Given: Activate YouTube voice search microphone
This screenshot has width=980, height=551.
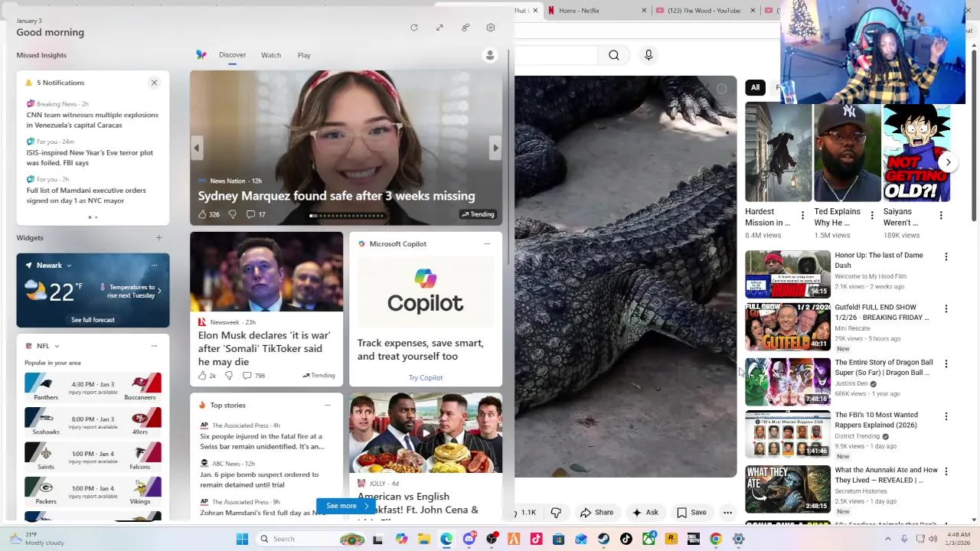Looking at the screenshot, I should [x=648, y=55].
